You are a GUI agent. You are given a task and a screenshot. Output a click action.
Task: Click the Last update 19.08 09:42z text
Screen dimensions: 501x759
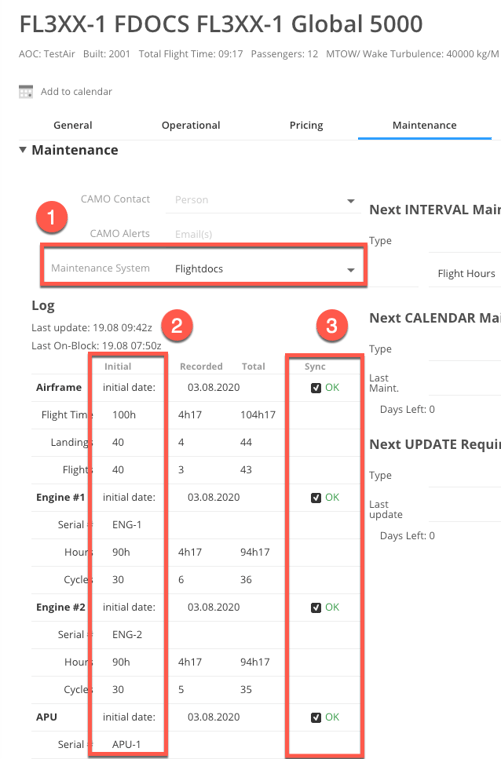click(91, 328)
